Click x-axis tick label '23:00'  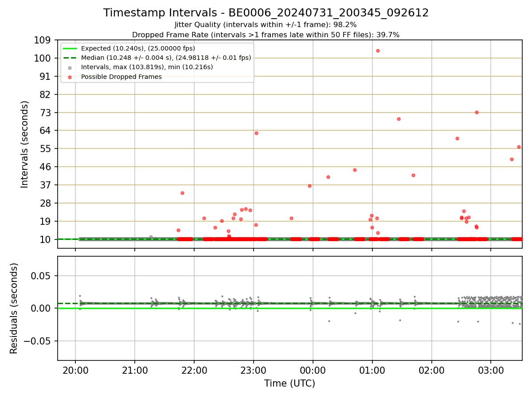254,370
